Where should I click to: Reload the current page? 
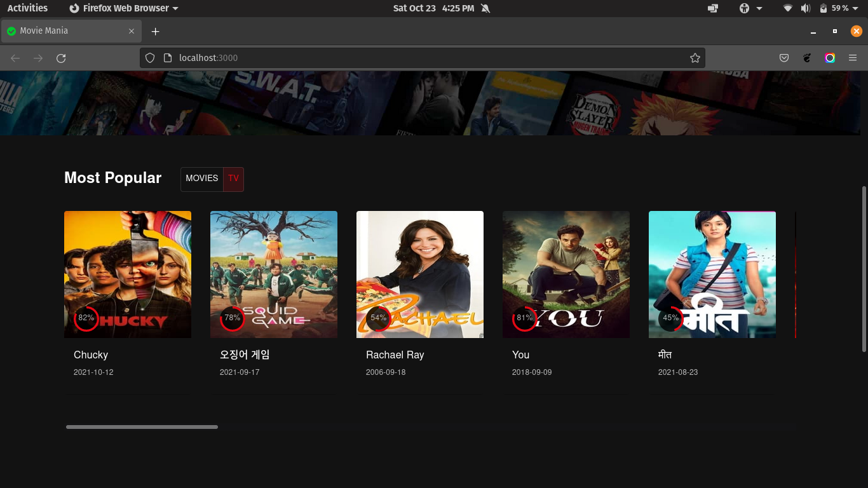(x=61, y=58)
